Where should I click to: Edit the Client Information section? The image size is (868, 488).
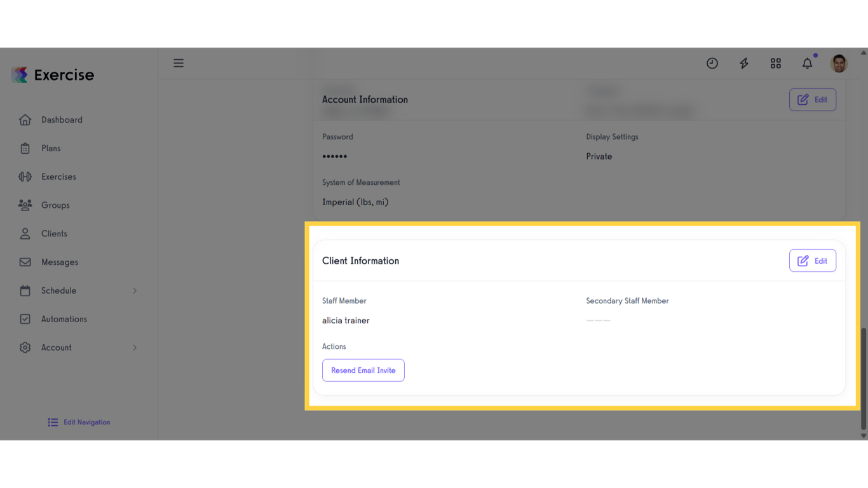[813, 261]
